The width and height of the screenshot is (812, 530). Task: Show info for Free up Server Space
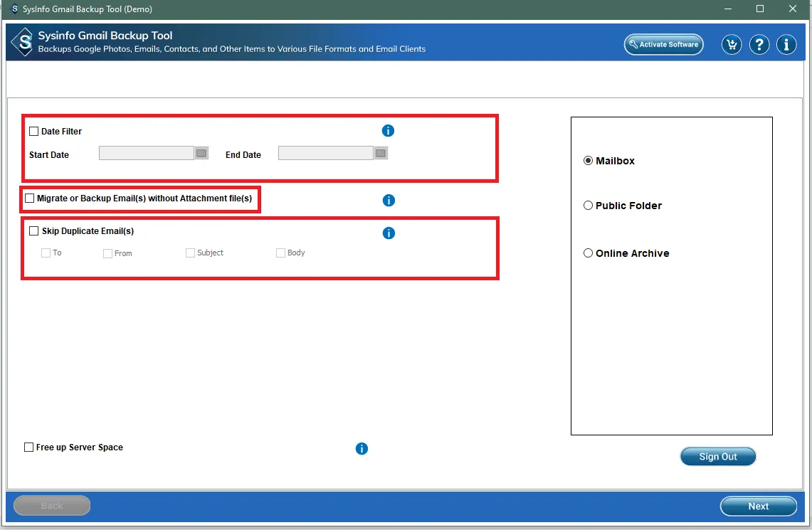tap(362, 449)
